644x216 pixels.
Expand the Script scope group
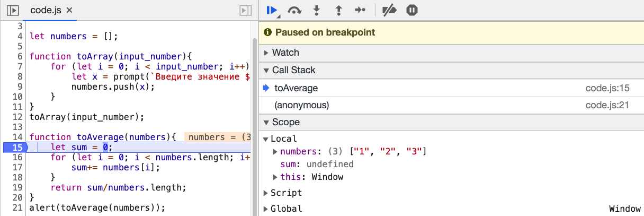coord(266,193)
